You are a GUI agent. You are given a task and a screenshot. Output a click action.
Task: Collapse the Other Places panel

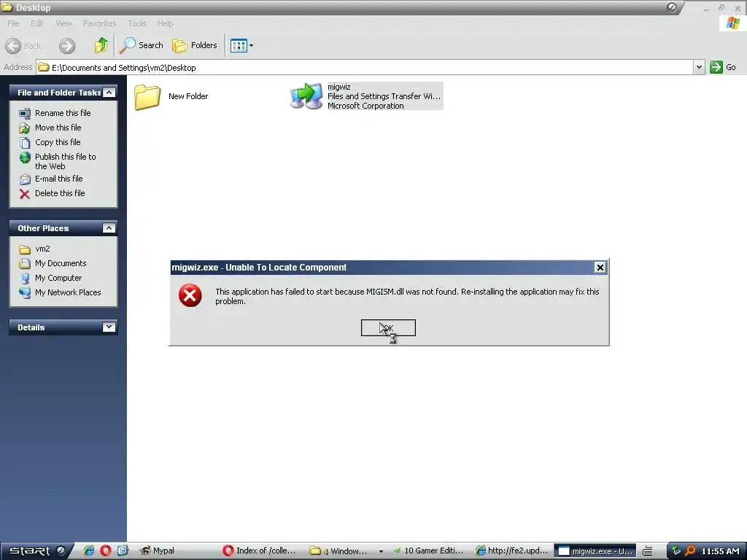[x=109, y=228]
